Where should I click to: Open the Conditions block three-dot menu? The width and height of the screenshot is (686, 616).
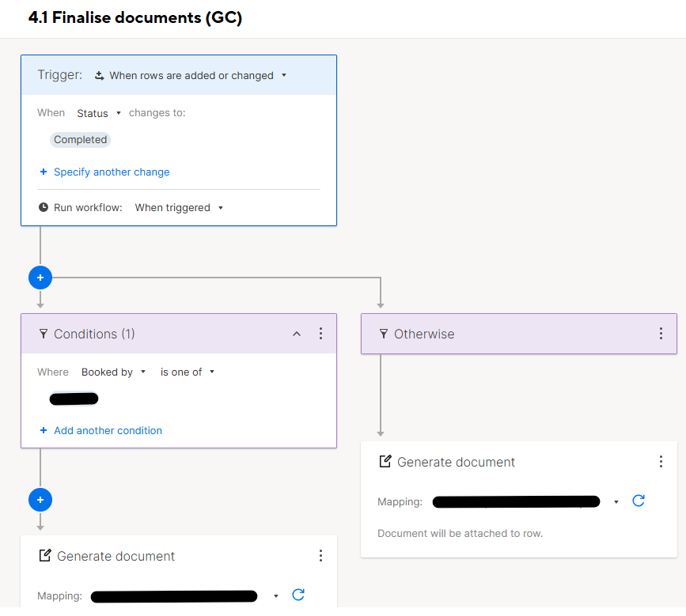tap(320, 334)
